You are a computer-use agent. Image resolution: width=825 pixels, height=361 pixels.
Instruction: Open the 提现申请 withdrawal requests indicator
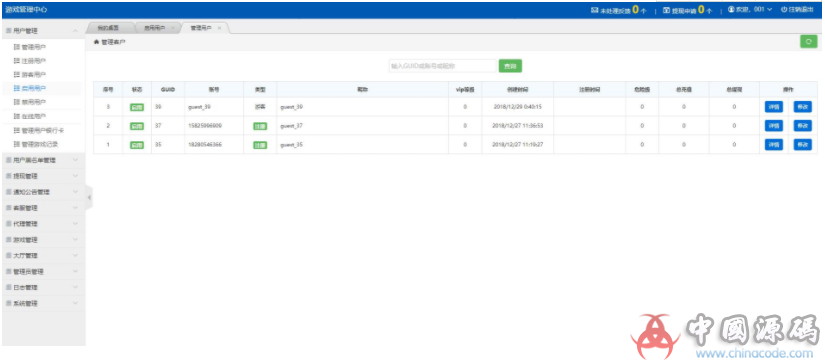pos(687,10)
